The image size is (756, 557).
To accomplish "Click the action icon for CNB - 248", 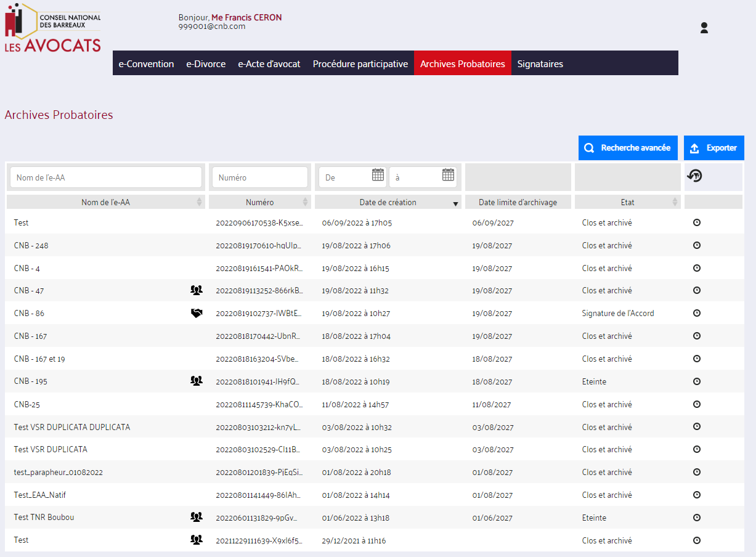I will point(697,245).
